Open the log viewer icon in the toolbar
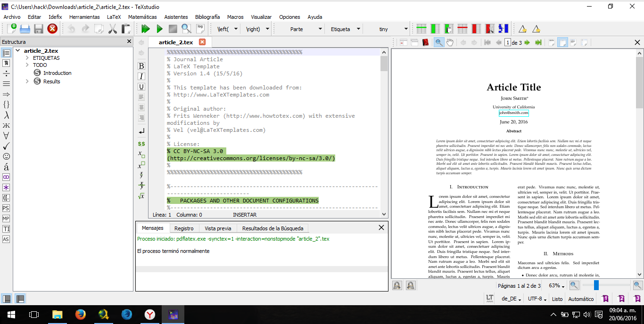 200,29
